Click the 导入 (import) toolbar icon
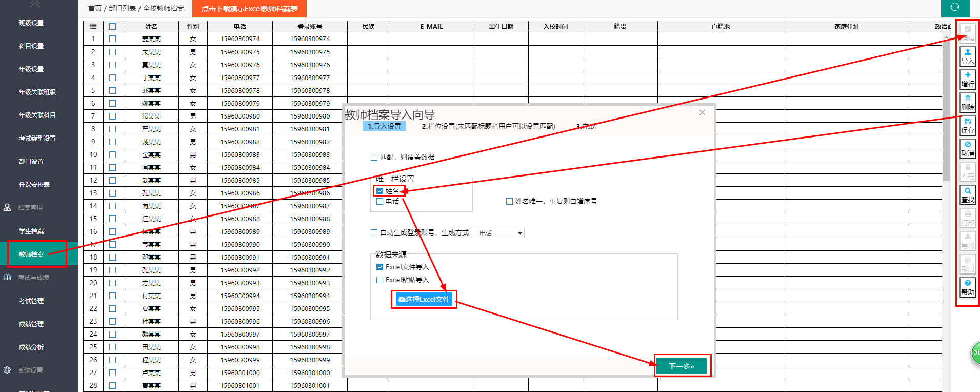980x392 pixels. 968,56
